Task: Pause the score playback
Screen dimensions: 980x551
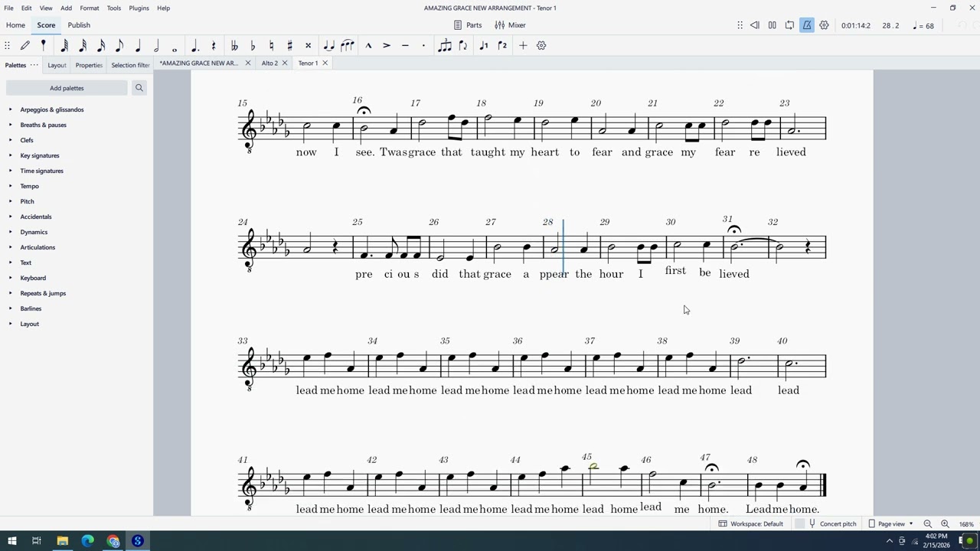Action: click(773, 25)
